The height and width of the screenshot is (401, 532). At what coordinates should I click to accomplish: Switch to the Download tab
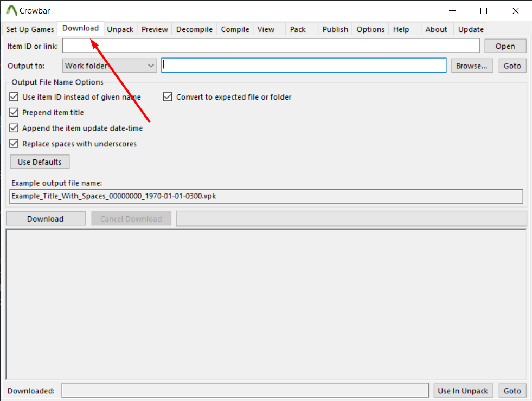80,28
